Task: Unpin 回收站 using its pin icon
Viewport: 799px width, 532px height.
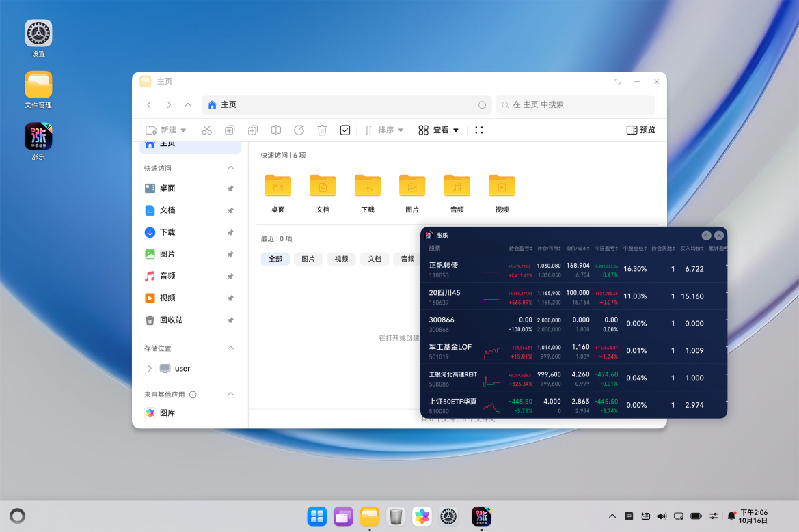Action: [x=230, y=320]
